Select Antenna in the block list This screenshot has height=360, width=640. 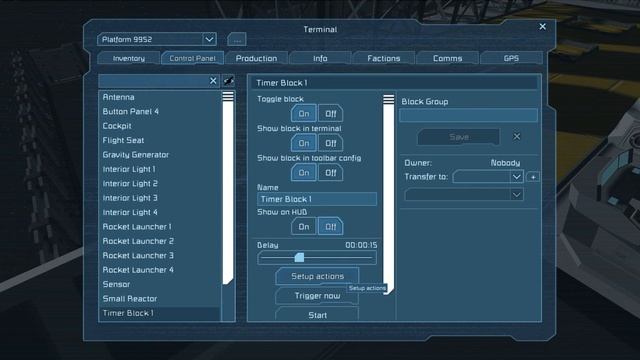point(160,97)
